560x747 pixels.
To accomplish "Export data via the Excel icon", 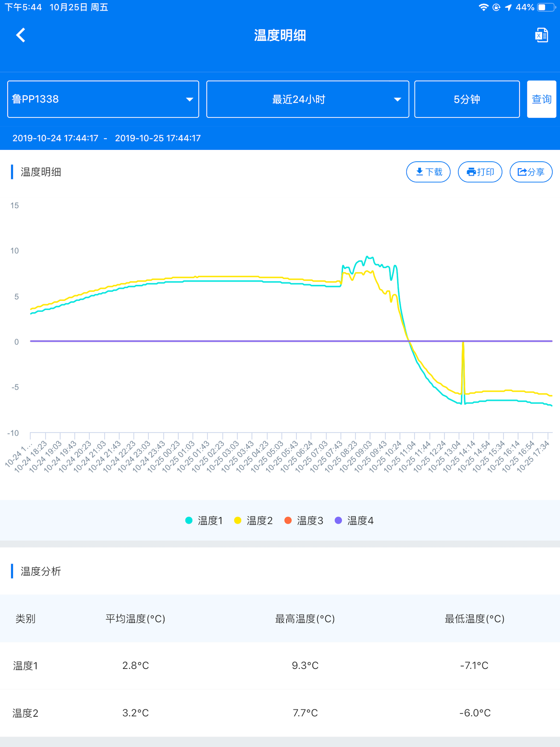I will point(541,35).
